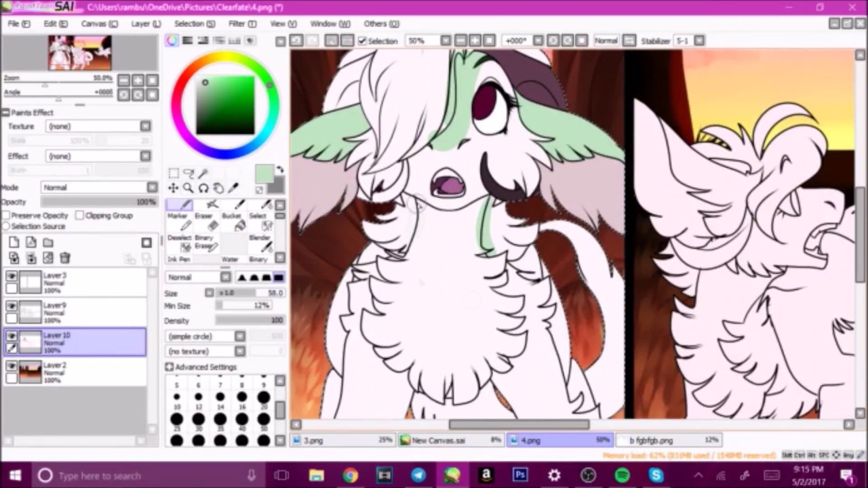Open the simple circle brush shape dropdown
The width and height of the screenshot is (868, 488).
(x=205, y=336)
